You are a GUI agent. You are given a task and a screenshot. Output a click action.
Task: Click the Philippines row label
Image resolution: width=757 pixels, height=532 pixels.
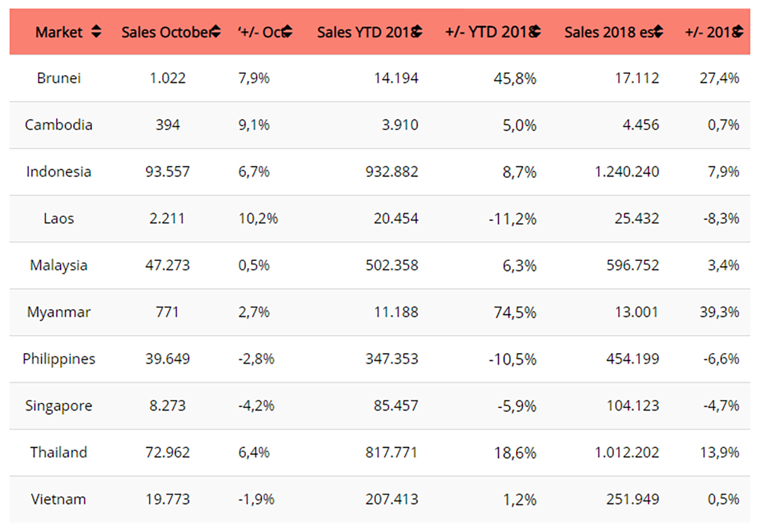pyautogui.click(x=59, y=359)
